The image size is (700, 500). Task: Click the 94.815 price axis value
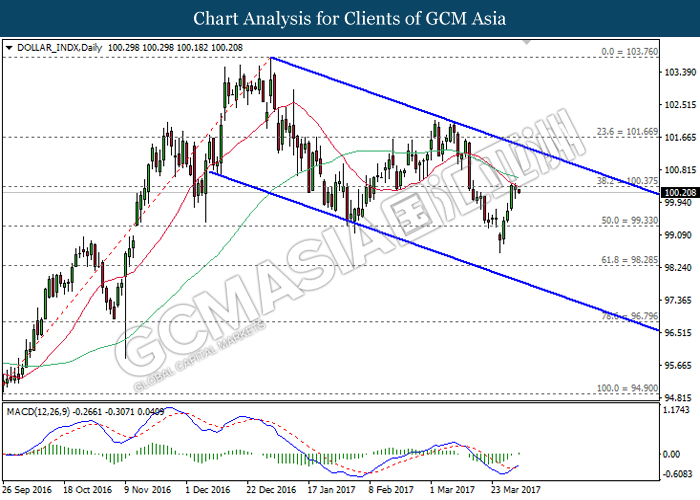point(680,398)
